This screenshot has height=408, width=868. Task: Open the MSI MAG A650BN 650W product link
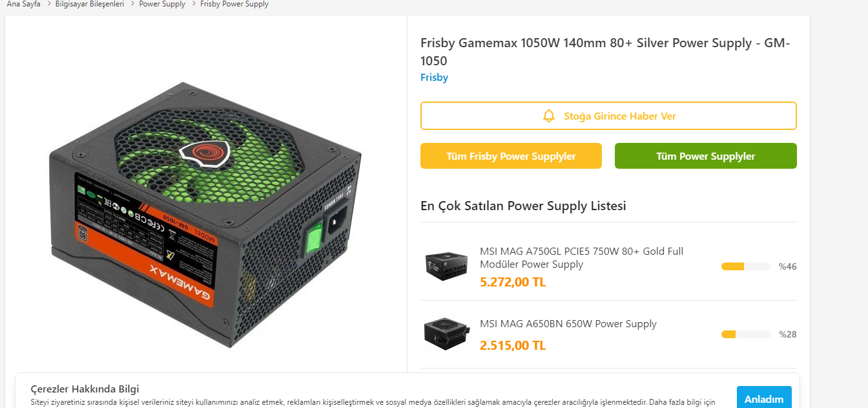click(x=568, y=324)
